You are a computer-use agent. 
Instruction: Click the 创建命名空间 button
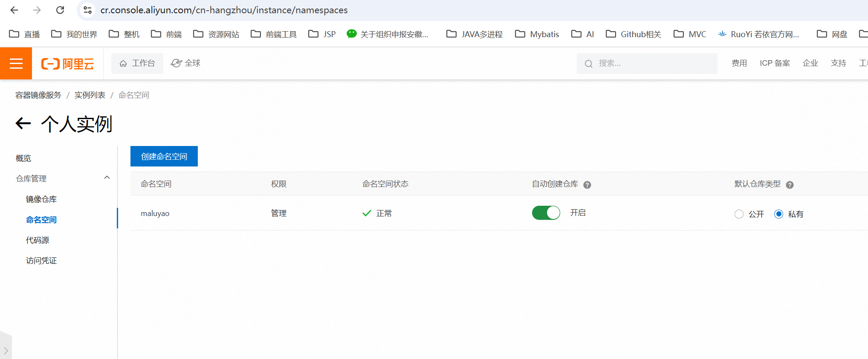coord(164,156)
